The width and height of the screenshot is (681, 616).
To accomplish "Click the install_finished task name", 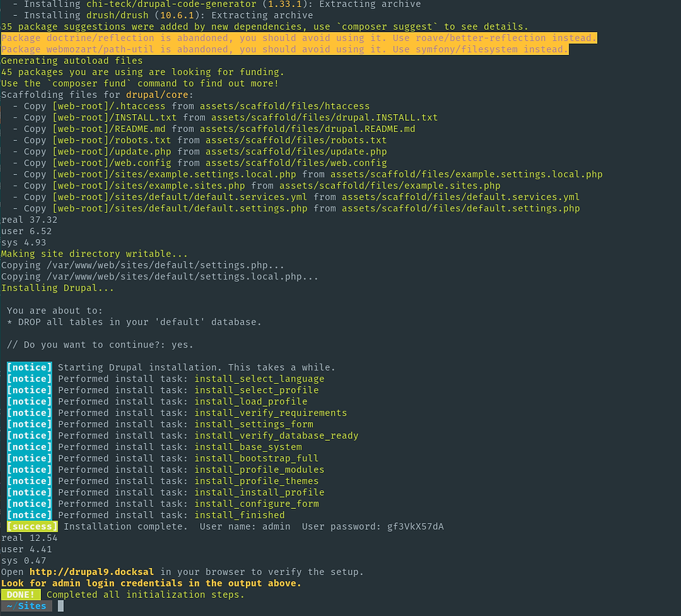I will click(240, 515).
